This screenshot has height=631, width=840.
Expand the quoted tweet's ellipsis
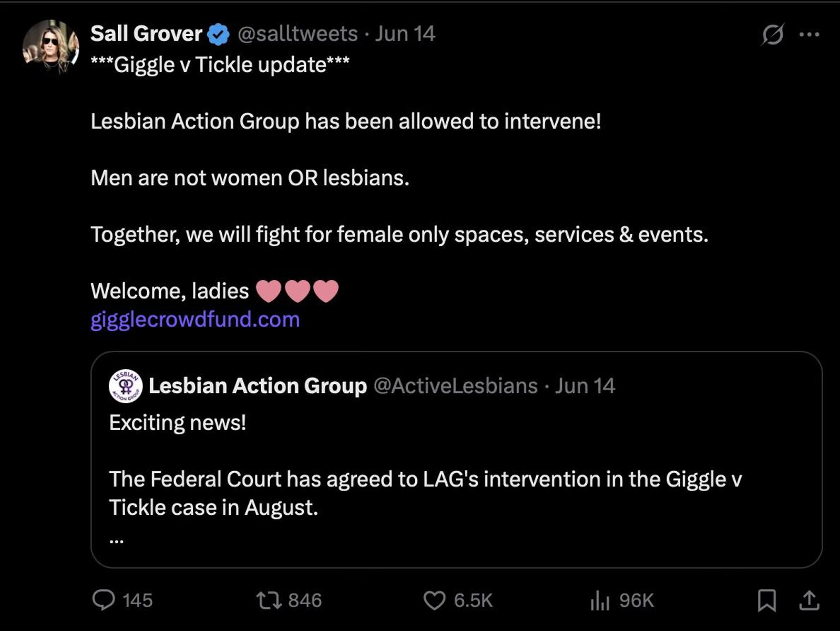tap(117, 540)
